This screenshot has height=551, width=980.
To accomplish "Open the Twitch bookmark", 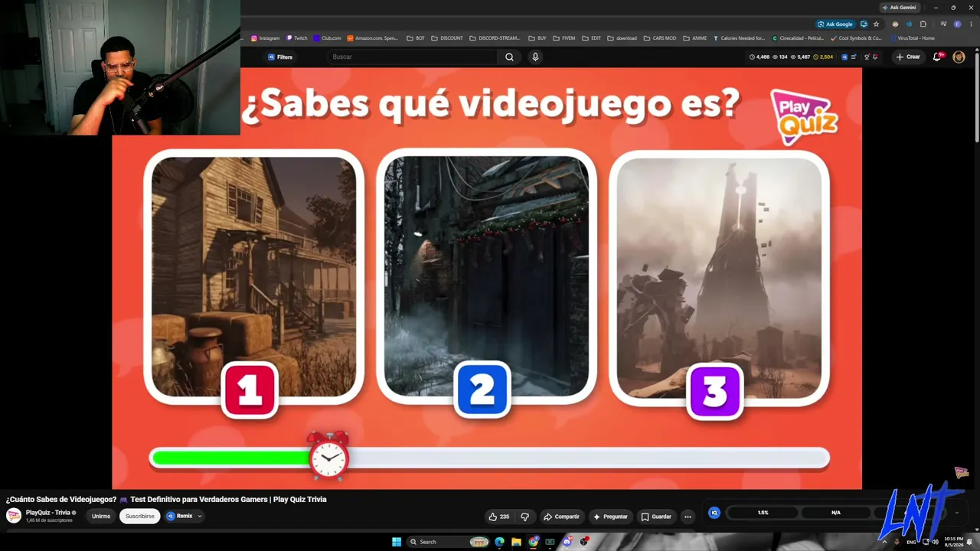I will 297,38.
